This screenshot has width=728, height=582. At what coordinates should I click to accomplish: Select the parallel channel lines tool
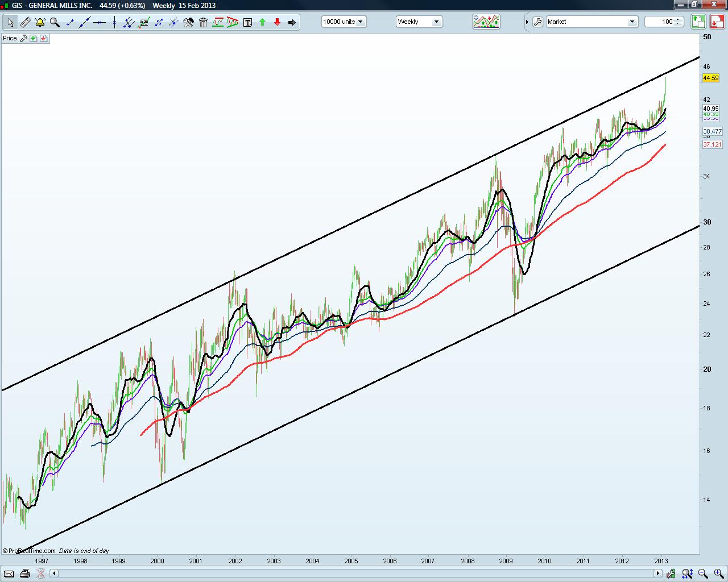(x=129, y=22)
